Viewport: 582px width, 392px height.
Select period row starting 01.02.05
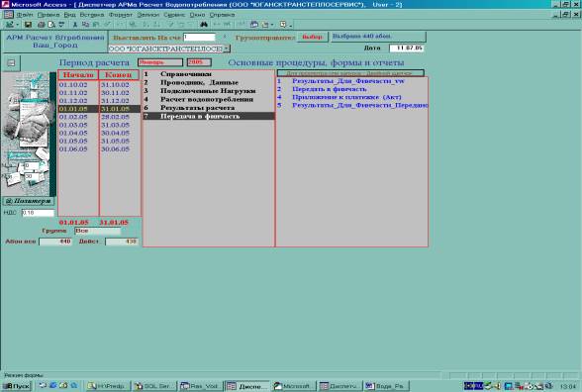(x=99, y=117)
